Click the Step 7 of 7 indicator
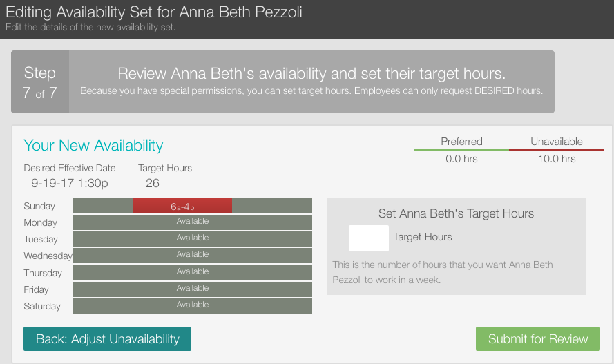Screen dimensions: 614x364 tap(40, 82)
